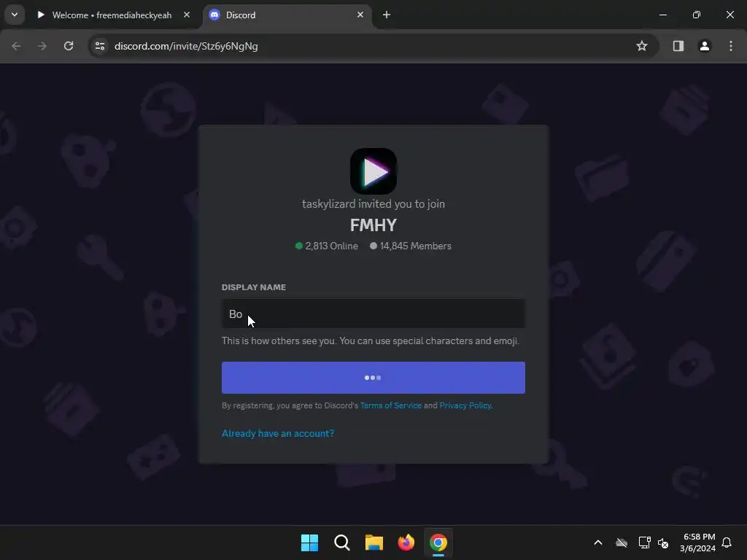
Task: Click the muted volume tray icon
Action: click(662, 542)
